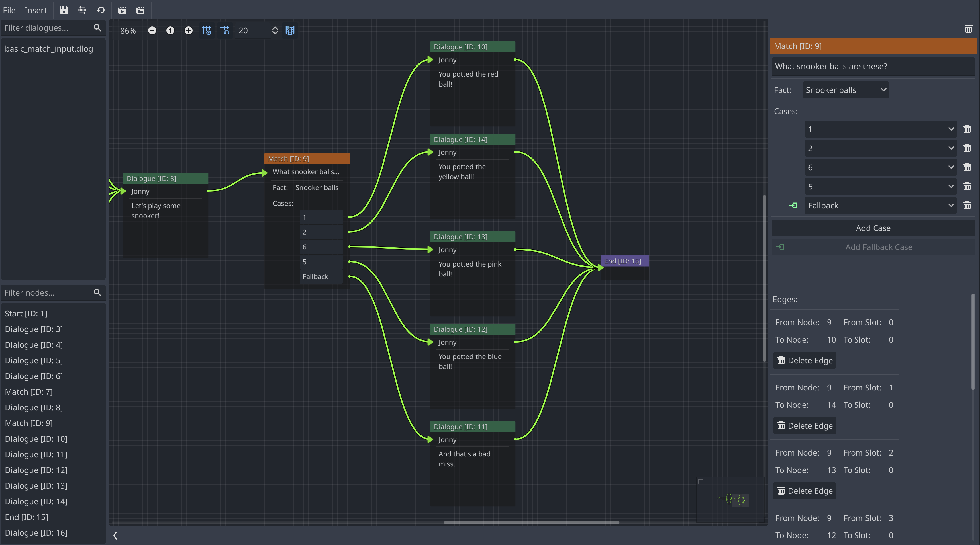
Task: Click the grid step stepper arrows next to 20
Action: tap(275, 30)
